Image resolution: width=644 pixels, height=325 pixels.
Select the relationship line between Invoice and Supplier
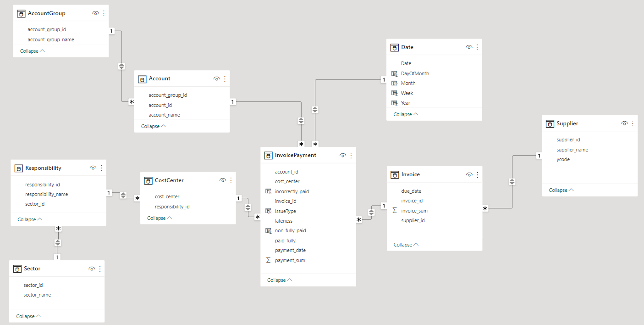pos(512,181)
